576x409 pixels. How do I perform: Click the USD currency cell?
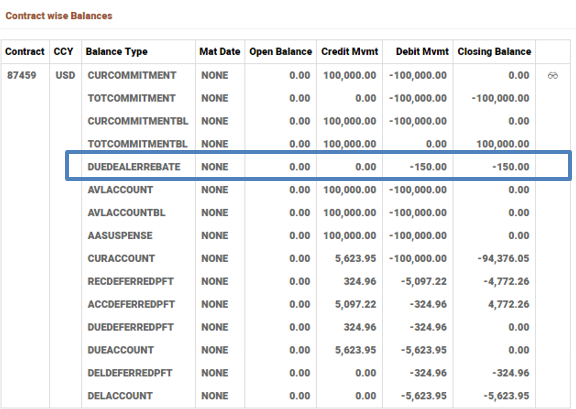(x=65, y=75)
